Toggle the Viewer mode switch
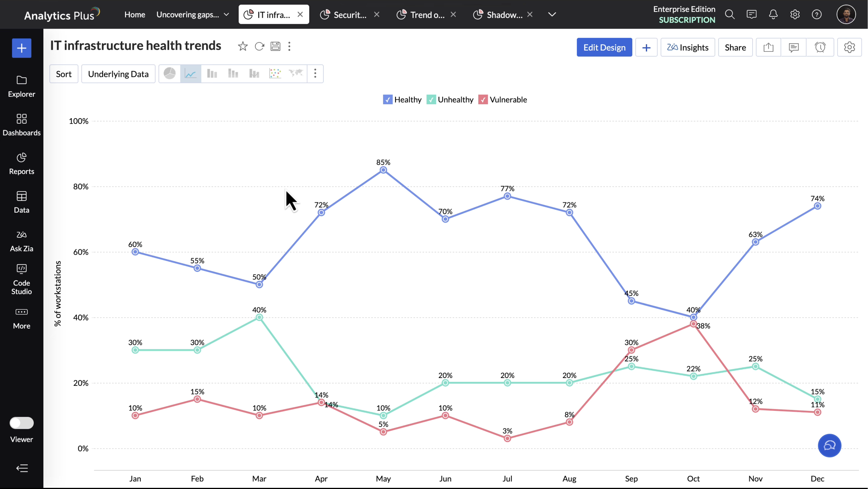 pos(22,423)
